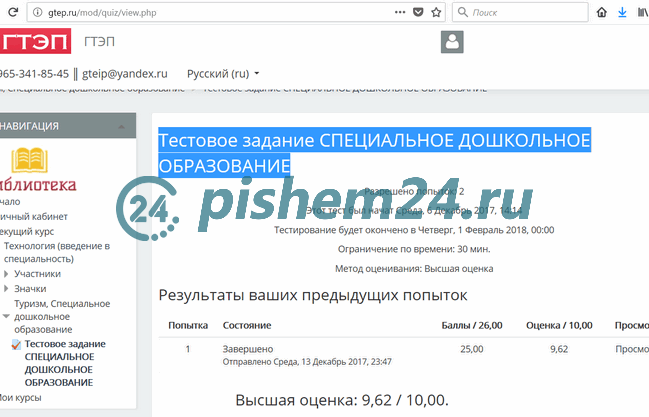Click the library book image in sidebar
This screenshot has width=649, height=417.
click(x=30, y=162)
